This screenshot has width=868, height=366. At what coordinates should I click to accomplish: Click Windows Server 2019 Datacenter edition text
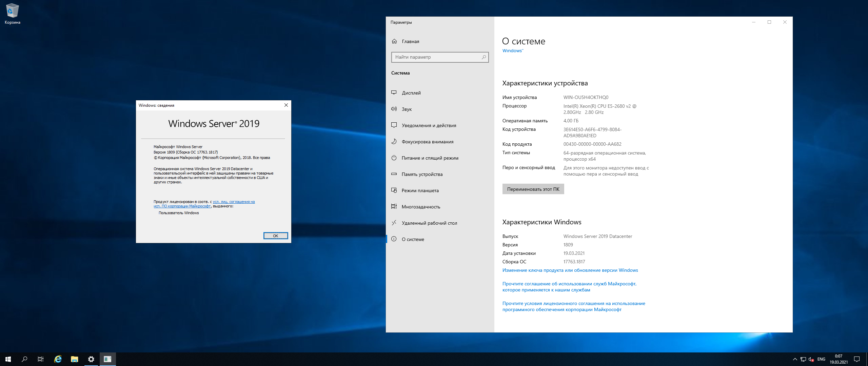click(x=598, y=236)
